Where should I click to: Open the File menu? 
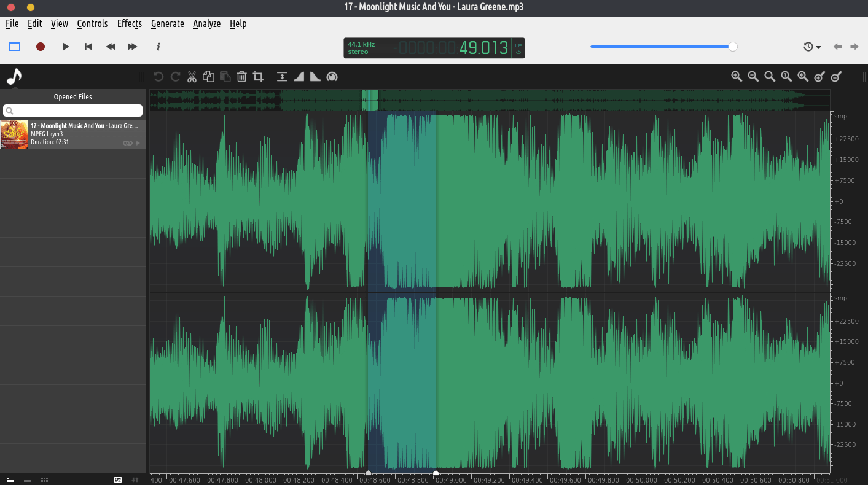click(12, 23)
